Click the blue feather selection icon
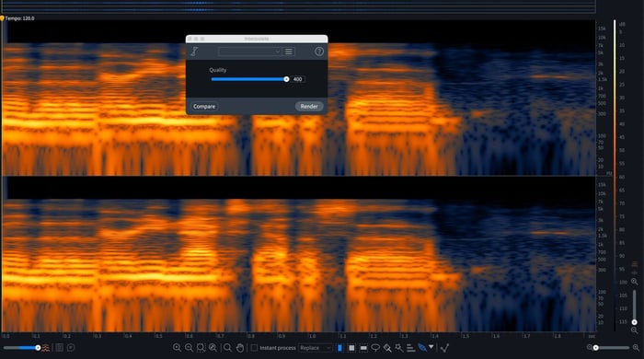This screenshot has width=644, height=359. tap(422, 348)
